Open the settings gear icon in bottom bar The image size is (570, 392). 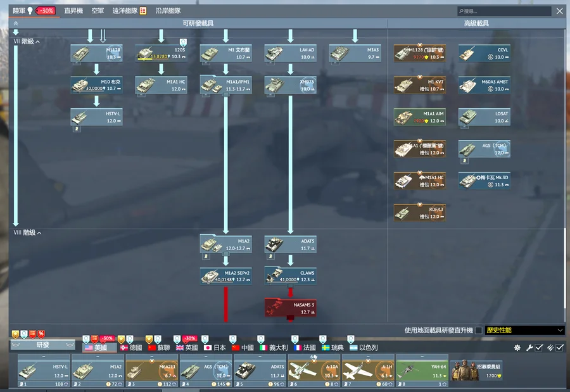(x=517, y=348)
